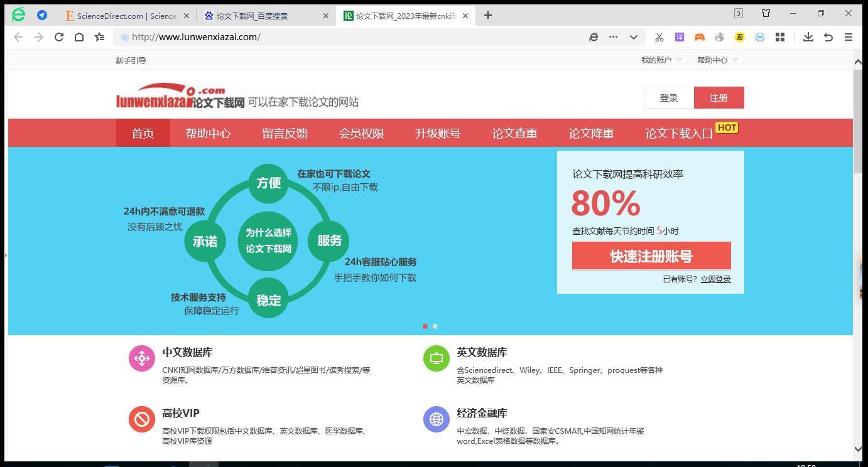Viewport: 868px width, 467px height.
Task: Open the address bar mode chevron dropdown
Action: (x=634, y=37)
